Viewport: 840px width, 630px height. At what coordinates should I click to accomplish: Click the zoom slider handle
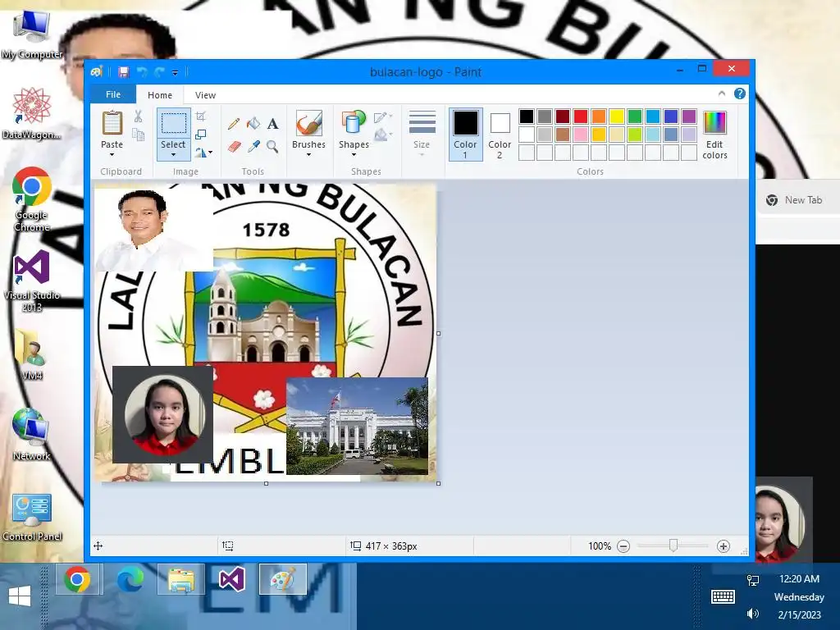click(x=673, y=546)
